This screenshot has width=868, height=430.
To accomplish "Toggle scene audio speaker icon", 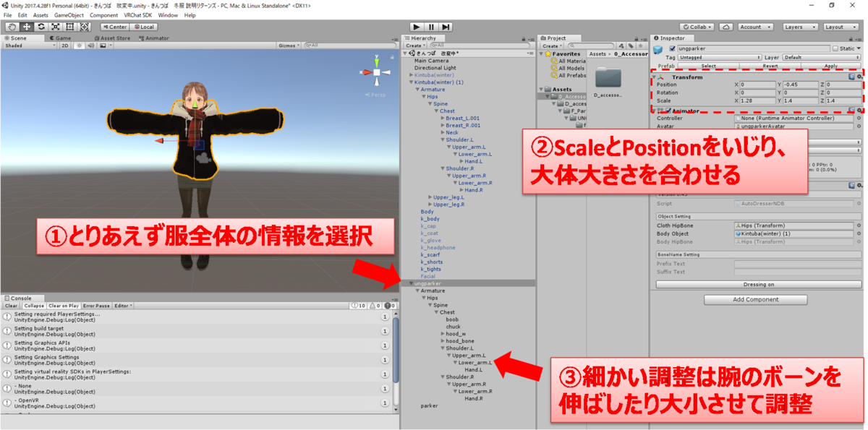I will (x=90, y=46).
